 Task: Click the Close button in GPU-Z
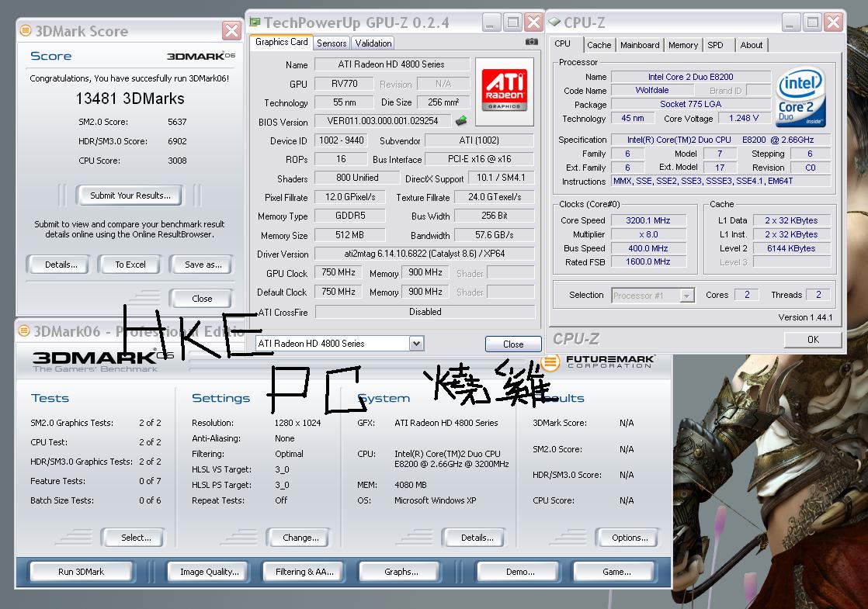(513, 344)
